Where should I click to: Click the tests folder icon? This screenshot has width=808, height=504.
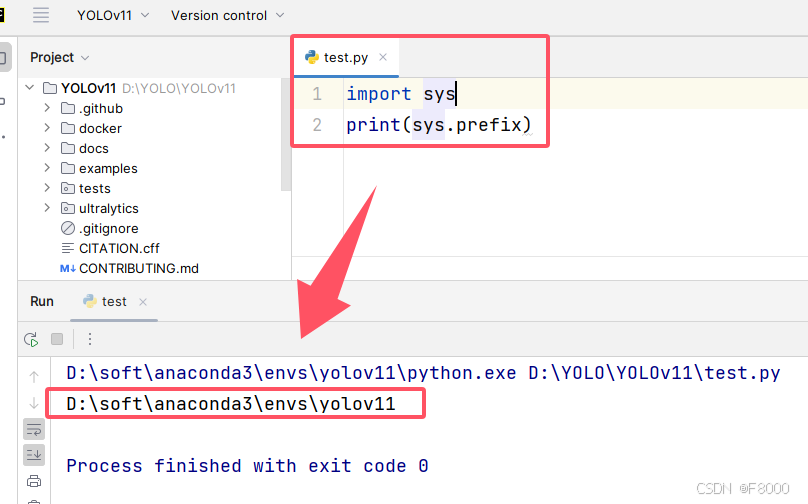(x=68, y=188)
